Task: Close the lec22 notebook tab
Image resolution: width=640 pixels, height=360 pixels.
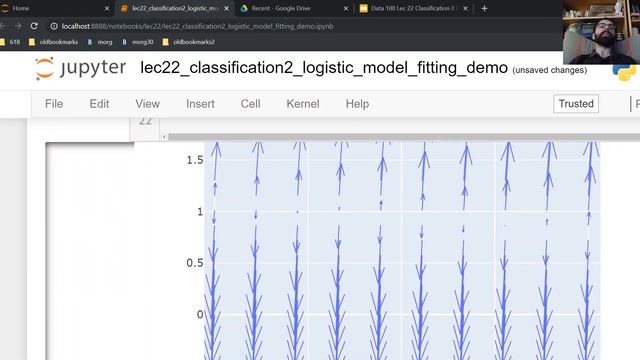Action: point(227,8)
